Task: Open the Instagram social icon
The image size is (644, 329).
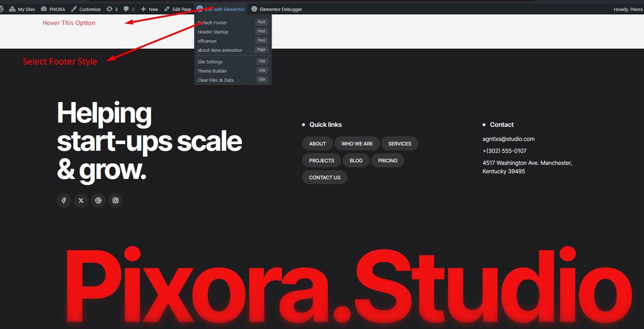Action: [x=116, y=200]
